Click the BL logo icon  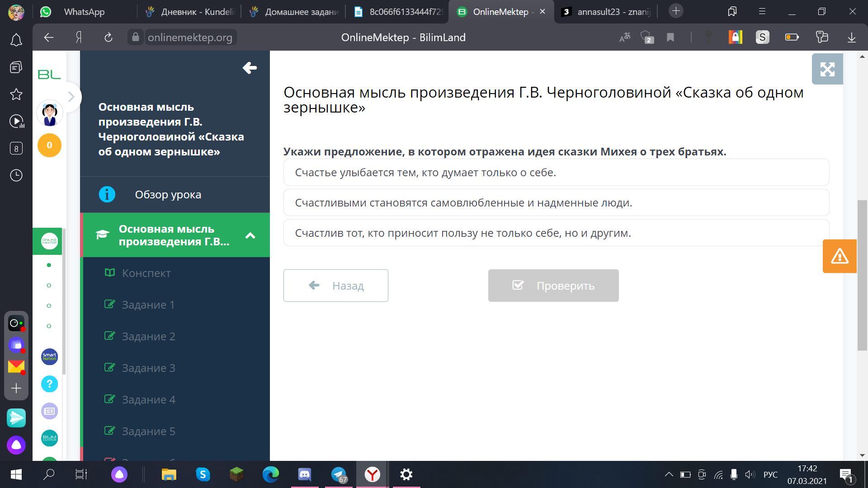49,74
